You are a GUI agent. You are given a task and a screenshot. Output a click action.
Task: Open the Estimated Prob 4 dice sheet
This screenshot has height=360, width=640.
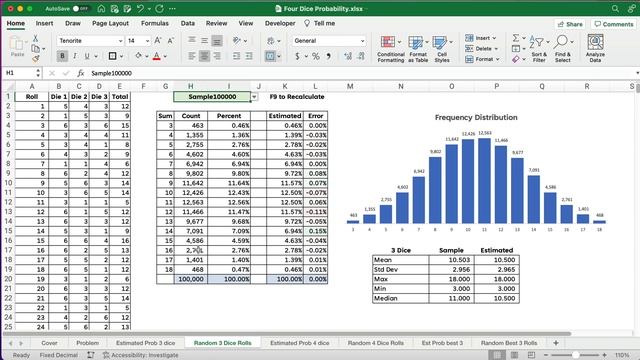pos(300,343)
